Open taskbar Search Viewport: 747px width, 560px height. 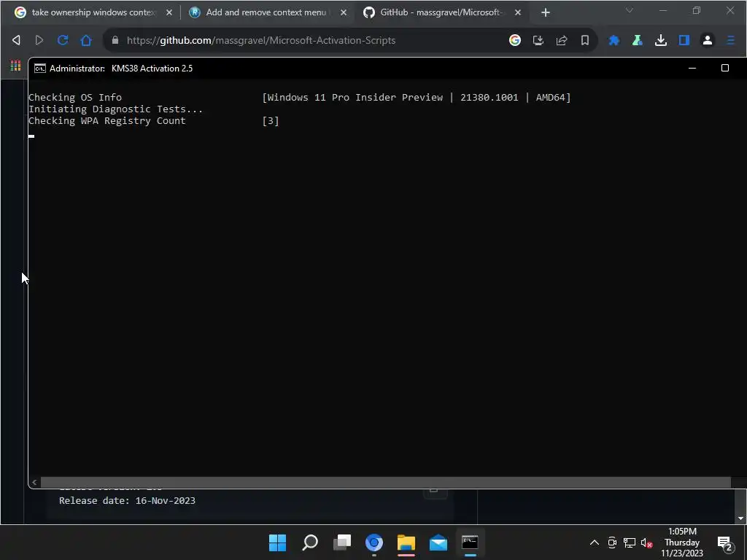[310, 542]
